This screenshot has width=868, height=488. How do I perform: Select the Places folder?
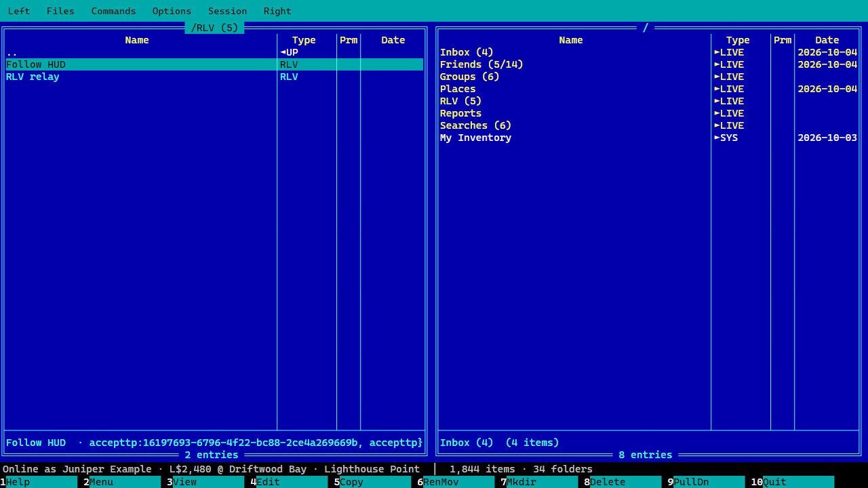coord(648,89)
